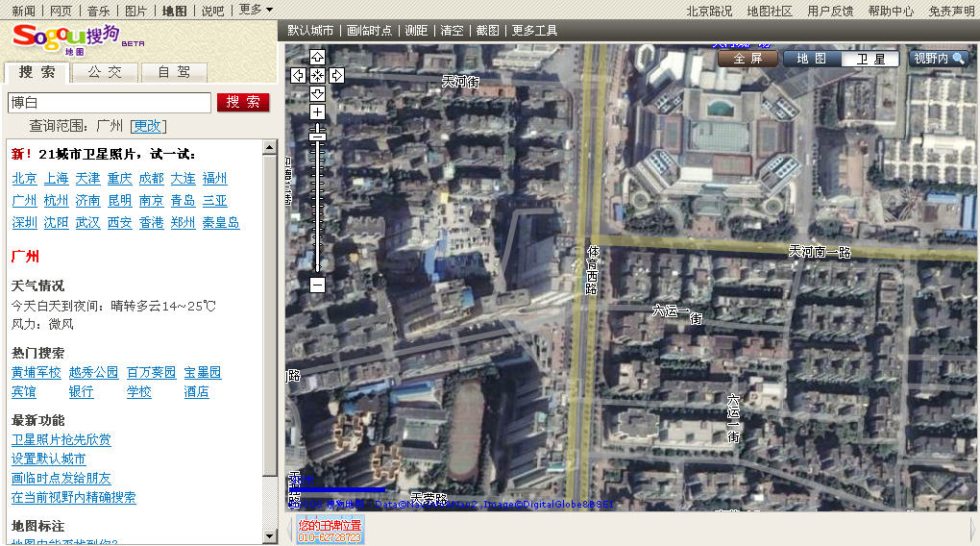Click 更改 to change query city
This screenshot has width=980, height=546.
[148, 126]
